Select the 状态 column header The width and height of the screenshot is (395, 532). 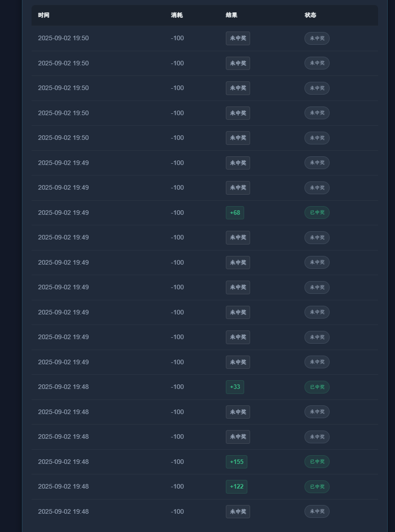click(310, 15)
